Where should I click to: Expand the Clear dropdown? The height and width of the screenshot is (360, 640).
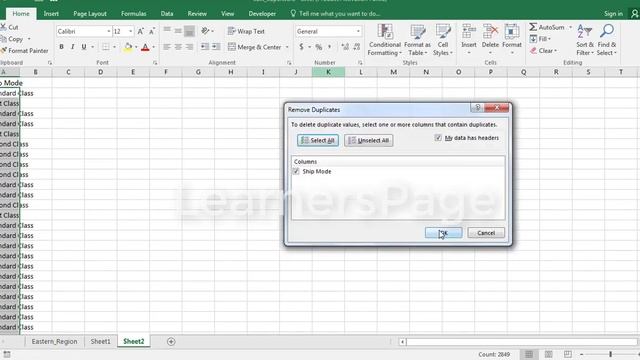[x=556, y=51]
